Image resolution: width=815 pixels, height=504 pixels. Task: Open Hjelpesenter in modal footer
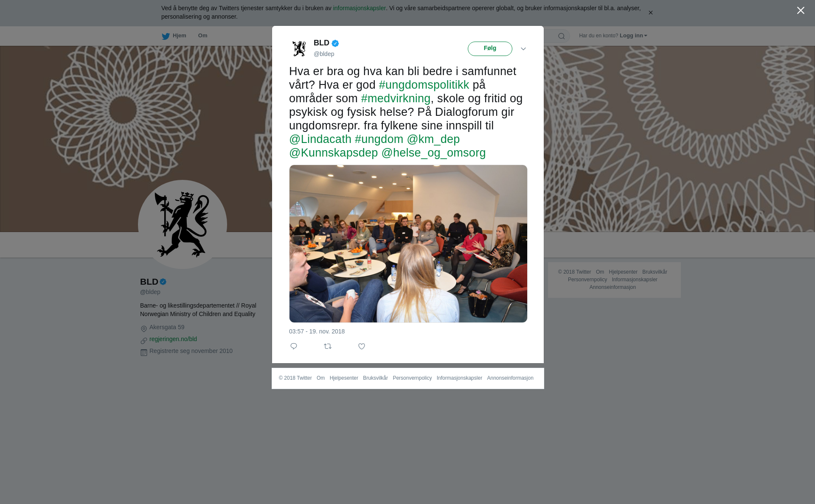(x=344, y=378)
